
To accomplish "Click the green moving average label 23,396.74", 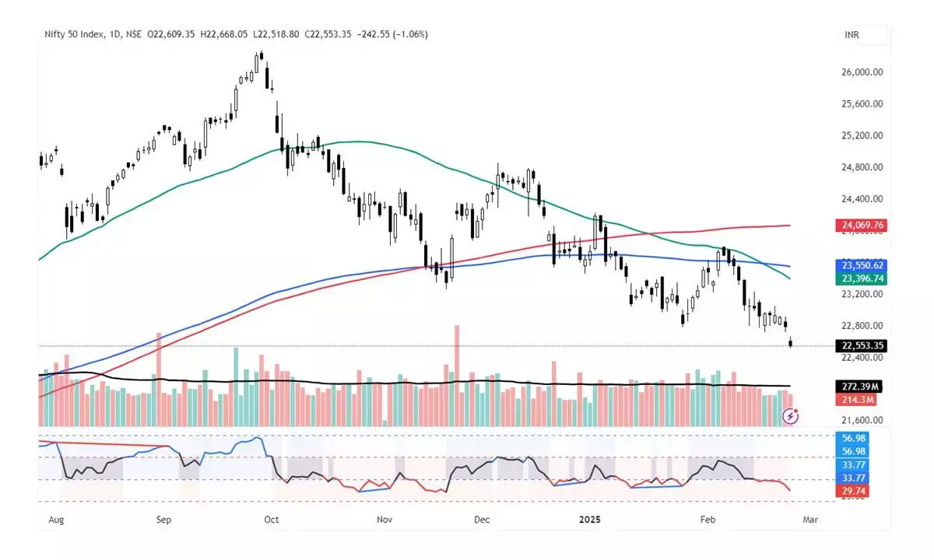I will point(862,278).
